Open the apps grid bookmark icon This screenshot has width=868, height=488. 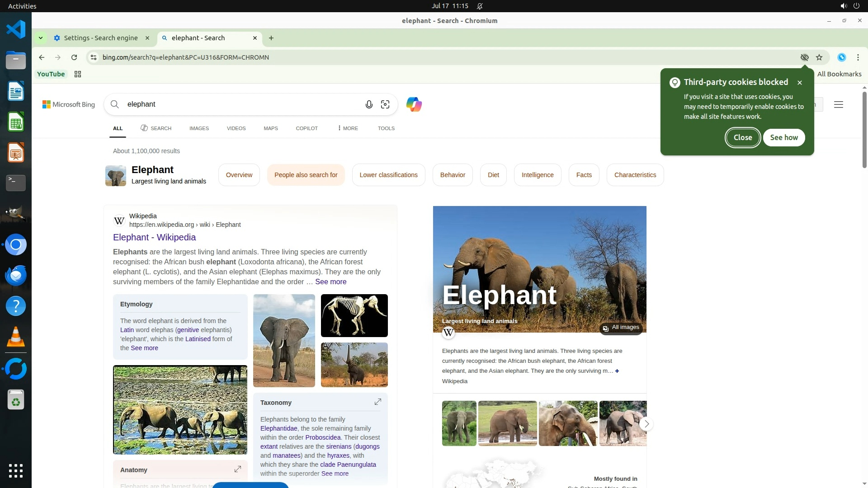[78, 74]
